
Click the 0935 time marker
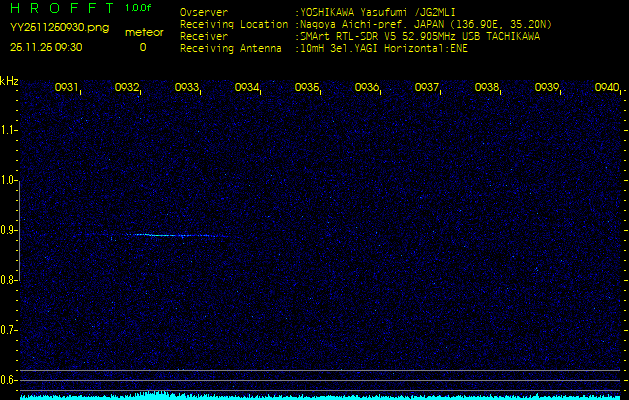tap(306, 87)
